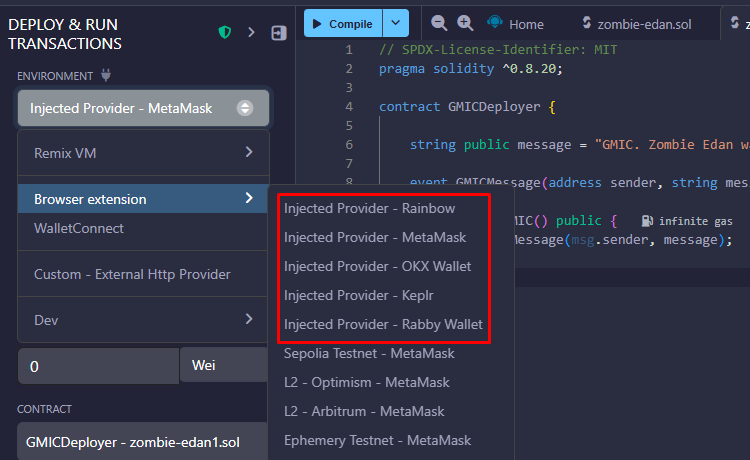Image resolution: width=750 pixels, height=460 pixels.
Task: Click the SPDX-License-Identifier comment line
Action: pos(498,50)
